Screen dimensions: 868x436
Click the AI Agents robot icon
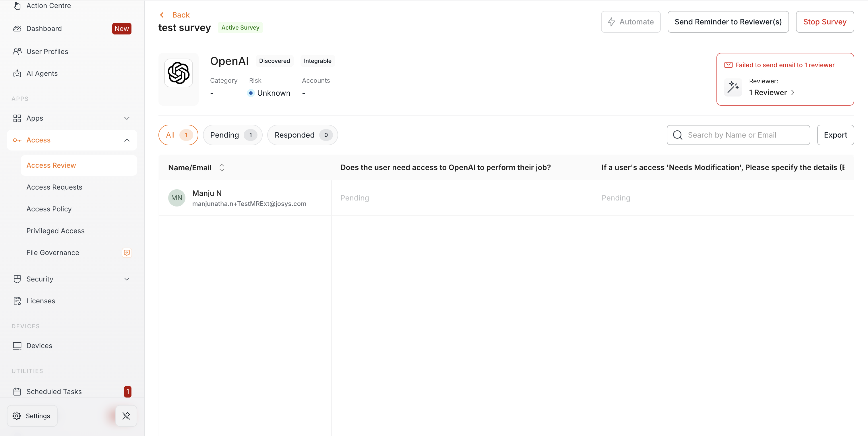17,74
